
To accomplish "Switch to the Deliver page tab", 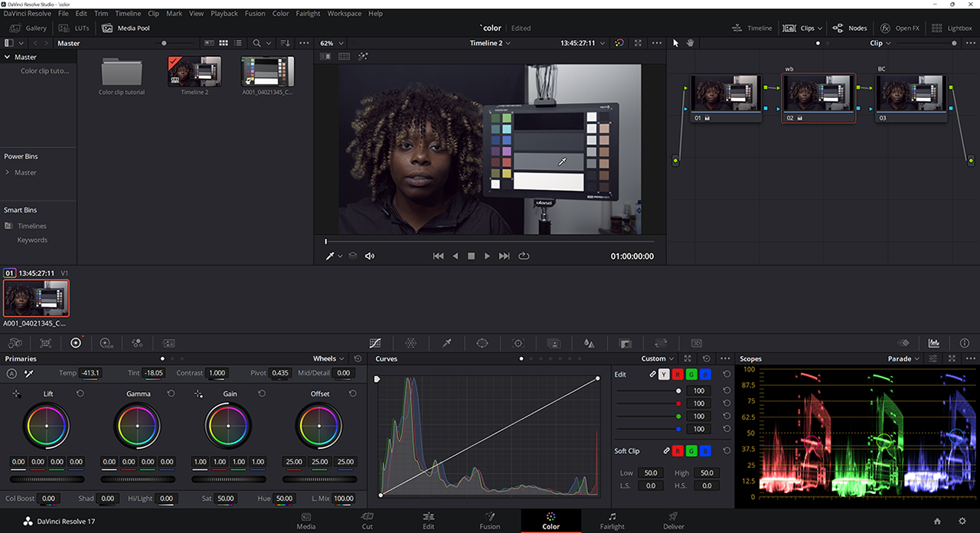I will click(674, 521).
